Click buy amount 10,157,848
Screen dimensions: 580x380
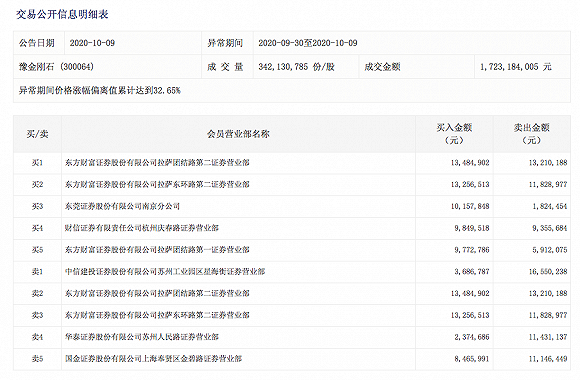tap(470, 206)
